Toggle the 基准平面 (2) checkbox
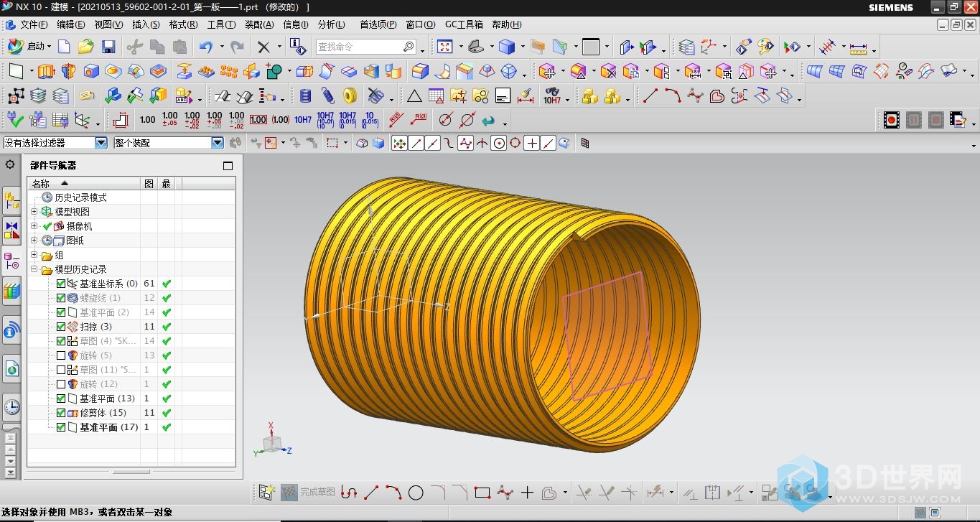Screen dimensions: 980x522 (61, 312)
